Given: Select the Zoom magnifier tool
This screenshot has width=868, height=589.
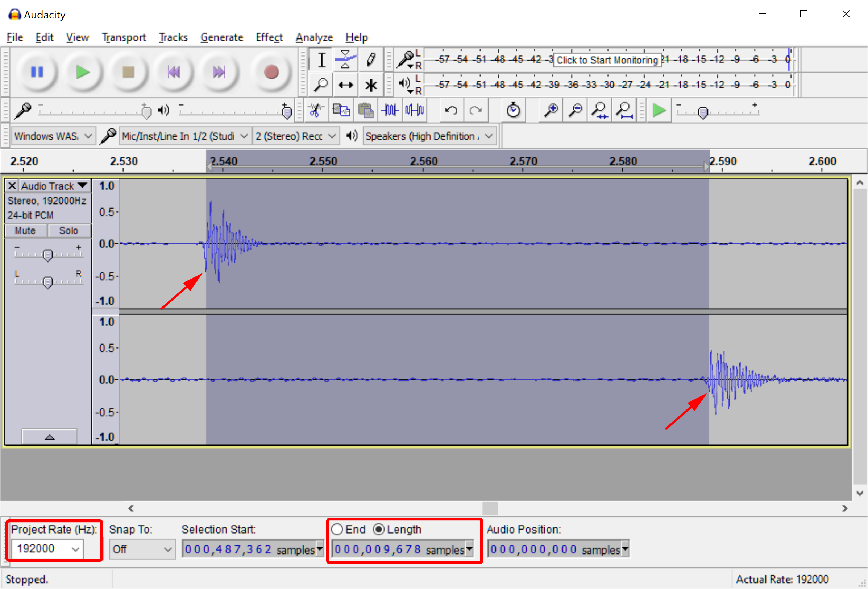Looking at the screenshot, I should 321,85.
